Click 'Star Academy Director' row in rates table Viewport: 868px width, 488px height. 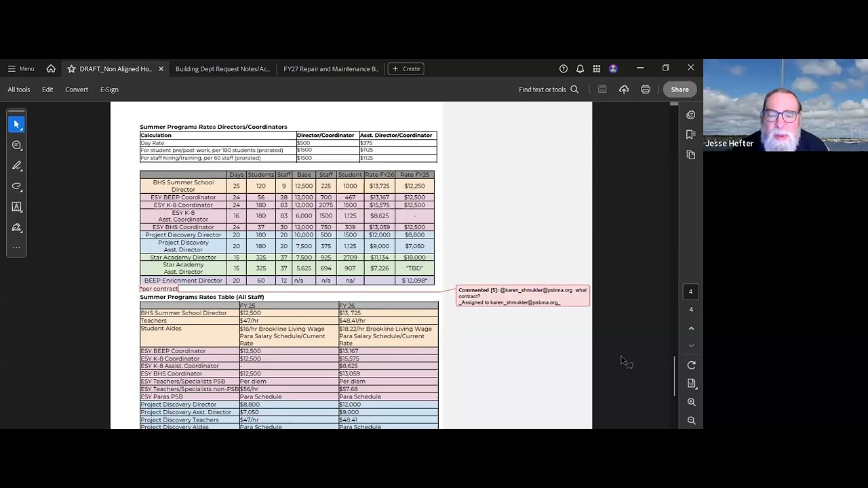click(x=183, y=258)
